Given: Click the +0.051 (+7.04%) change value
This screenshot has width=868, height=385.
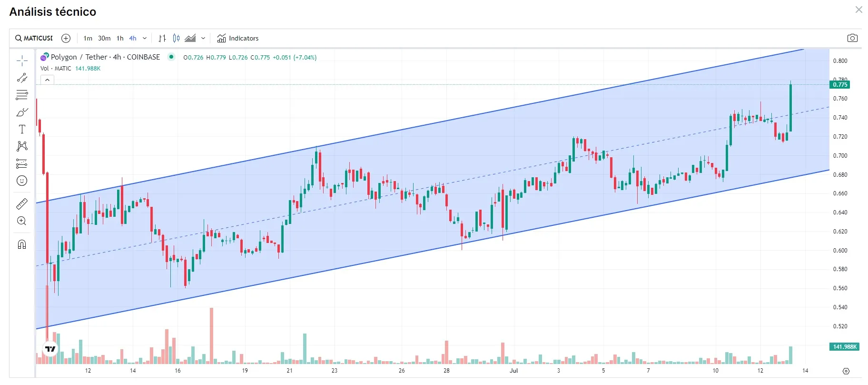Looking at the screenshot, I should coord(295,58).
